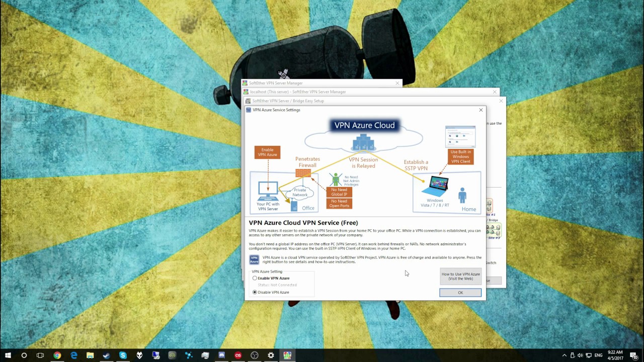Open the volume control in system tray

point(580,355)
